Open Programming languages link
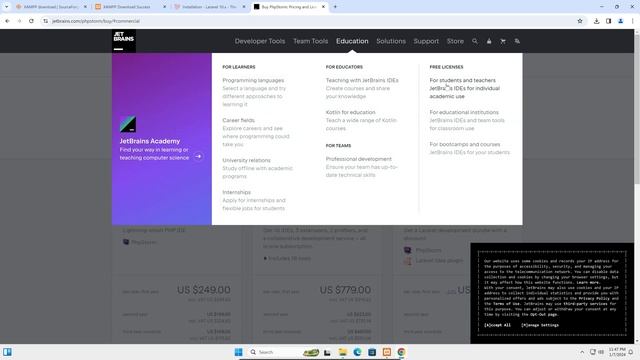 tap(253, 80)
